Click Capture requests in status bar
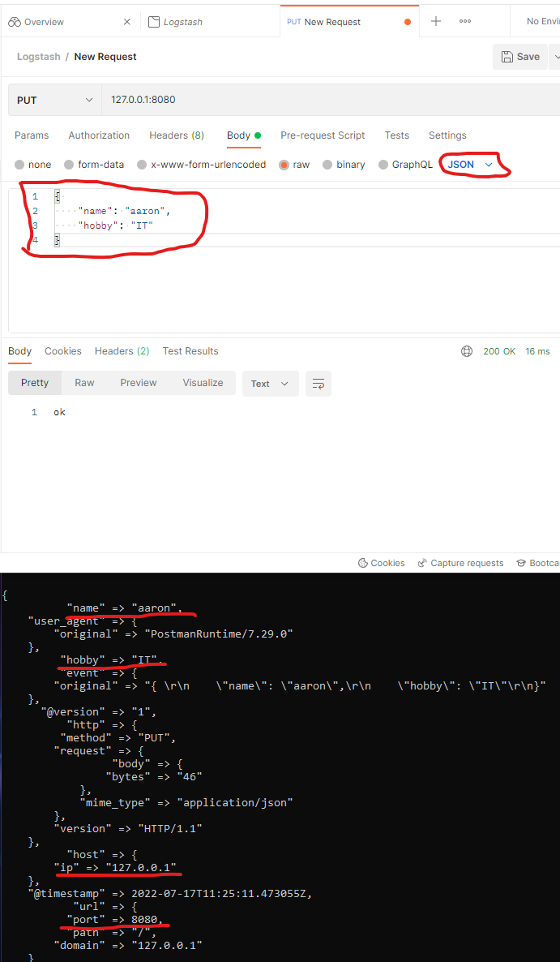Viewport: 560px width, 962px height. pos(460,563)
